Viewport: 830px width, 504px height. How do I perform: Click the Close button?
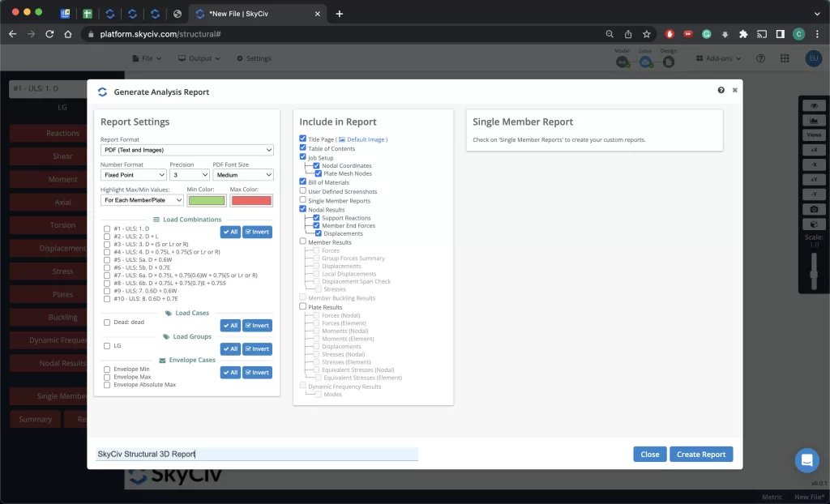[650, 455]
